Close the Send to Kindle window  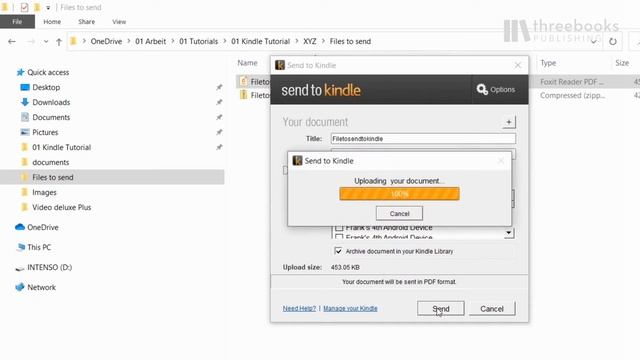coord(518,65)
